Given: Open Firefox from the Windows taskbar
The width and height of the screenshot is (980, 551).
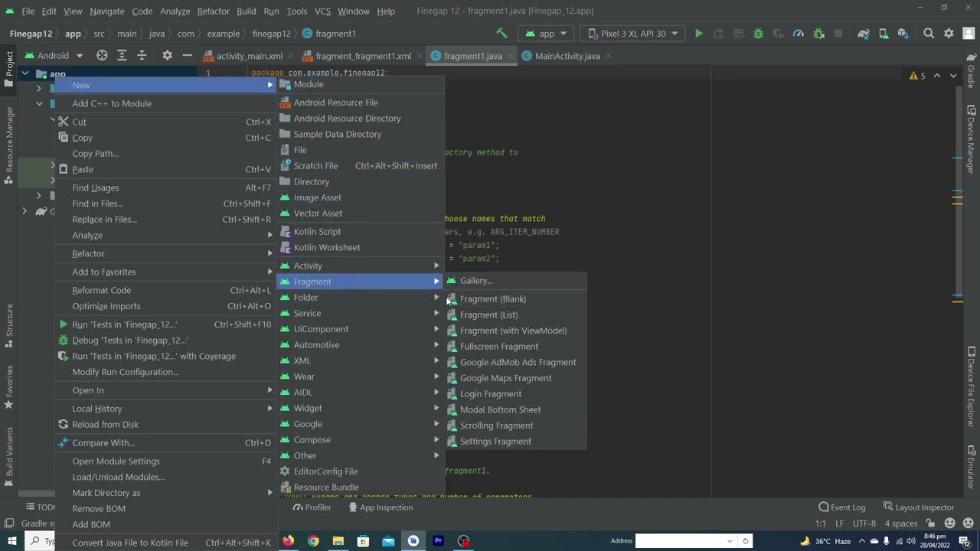Looking at the screenshot, I should coord(288,541).
